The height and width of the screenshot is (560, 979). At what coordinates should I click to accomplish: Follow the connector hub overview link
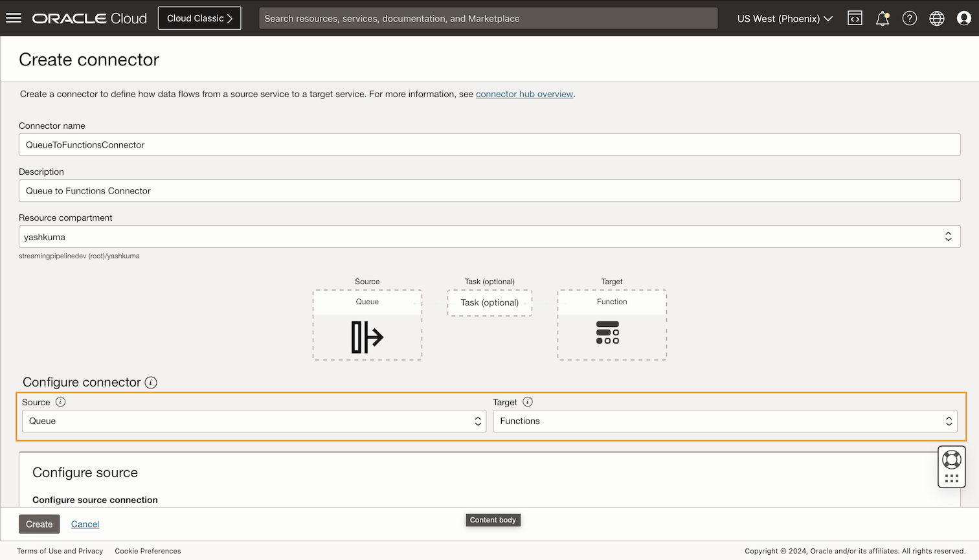point(524,94)
